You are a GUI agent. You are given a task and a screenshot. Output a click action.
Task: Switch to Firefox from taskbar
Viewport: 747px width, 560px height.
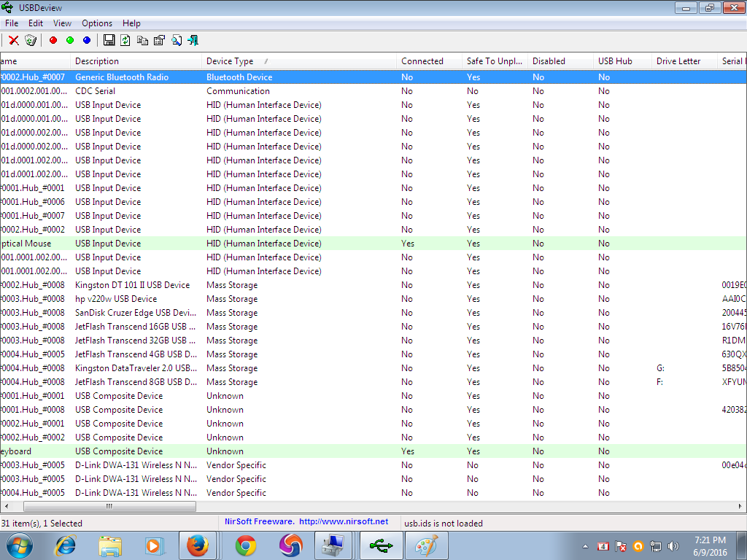coord(198,545)
